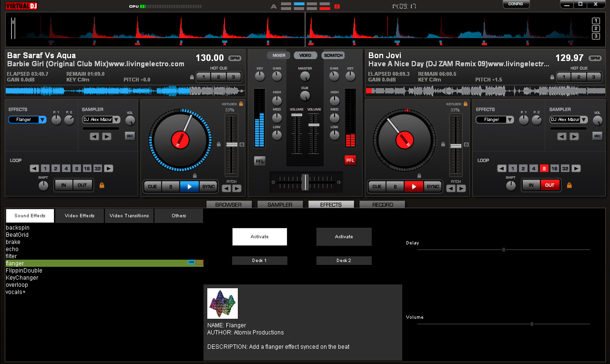Play the right deck track
Screen dimensions: 610x364
[414, 186]
